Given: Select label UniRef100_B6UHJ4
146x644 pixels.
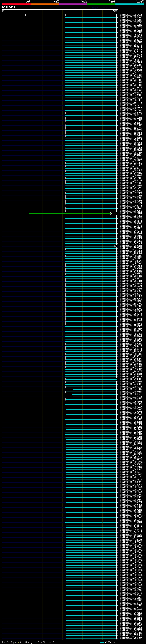Looking at the screenshot, I should 131,67.
